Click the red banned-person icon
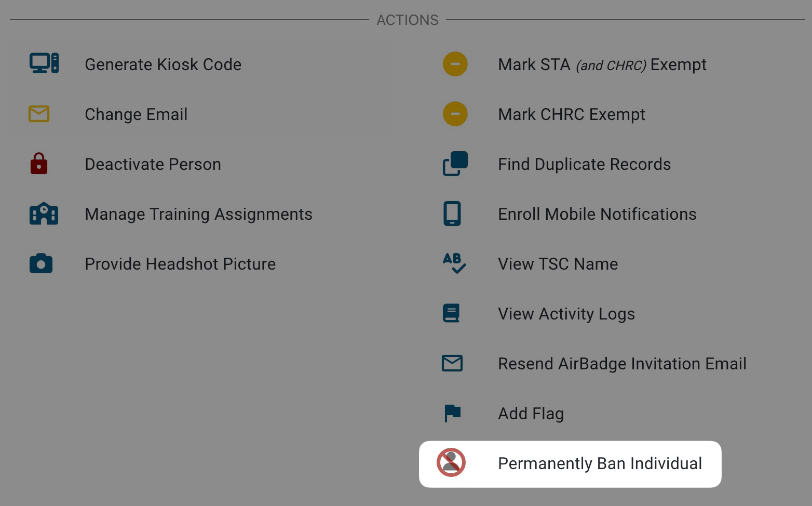812x506 pixels. point(451,462)
